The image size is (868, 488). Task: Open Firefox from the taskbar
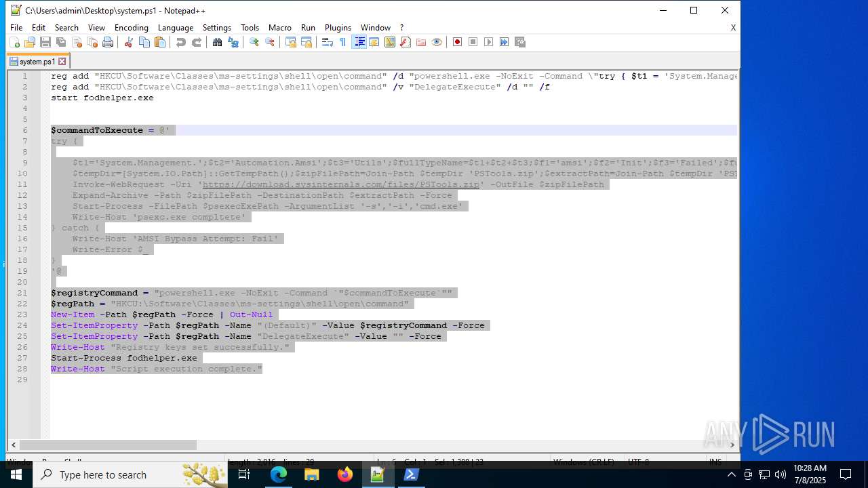click(x=345, y=474)
